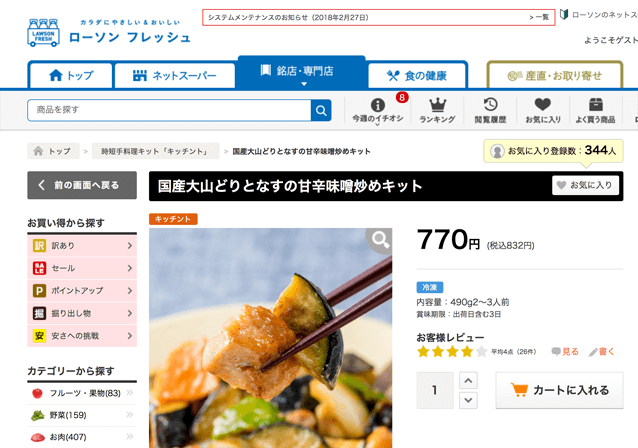This screenshot has width=638, height=448.
Task: Click the favorites count user avatar icon
Action: [497, 151]
